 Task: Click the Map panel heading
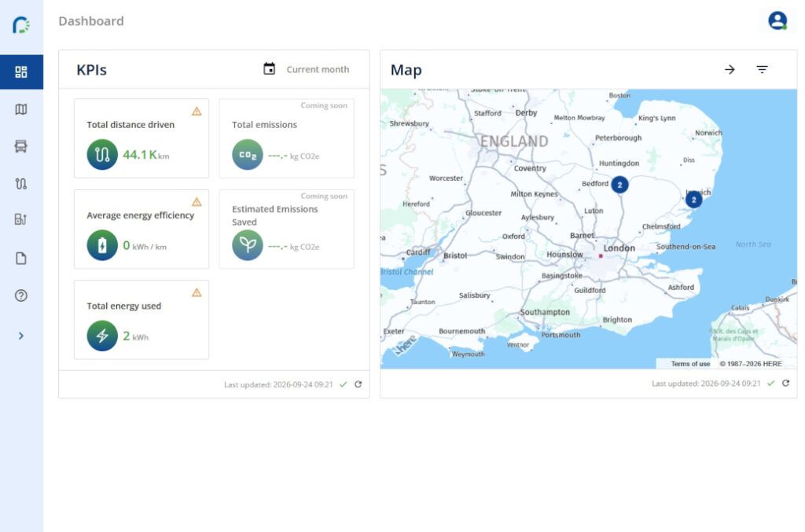tap(406, 70)
